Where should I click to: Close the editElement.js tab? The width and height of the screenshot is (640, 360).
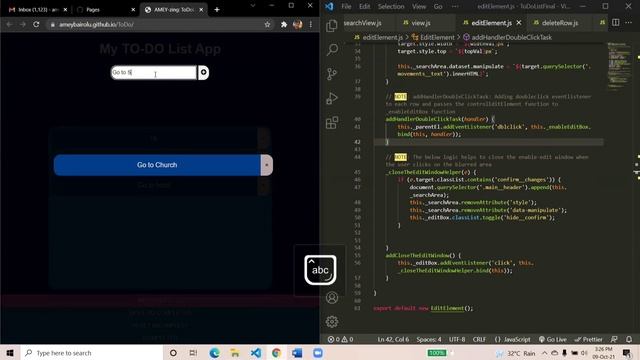(x=519, y=23)
